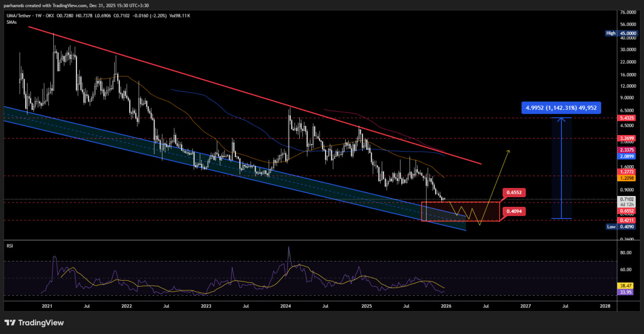Select the 1.2098 orange SMA axis label
Image resolution: width=644 pixels, height=334 pixels.
click(626, 178)
